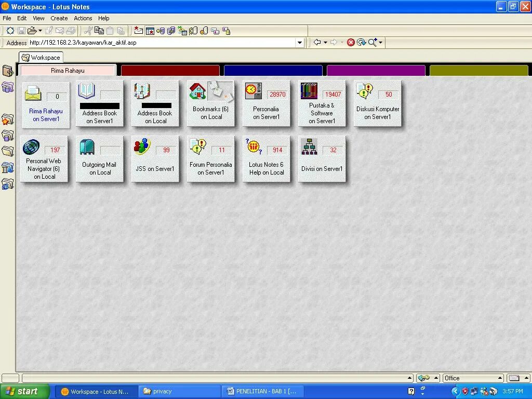Open the Favorite Bookmarks sidebar icon
532x399 pixels.
(x=7, y=118)
